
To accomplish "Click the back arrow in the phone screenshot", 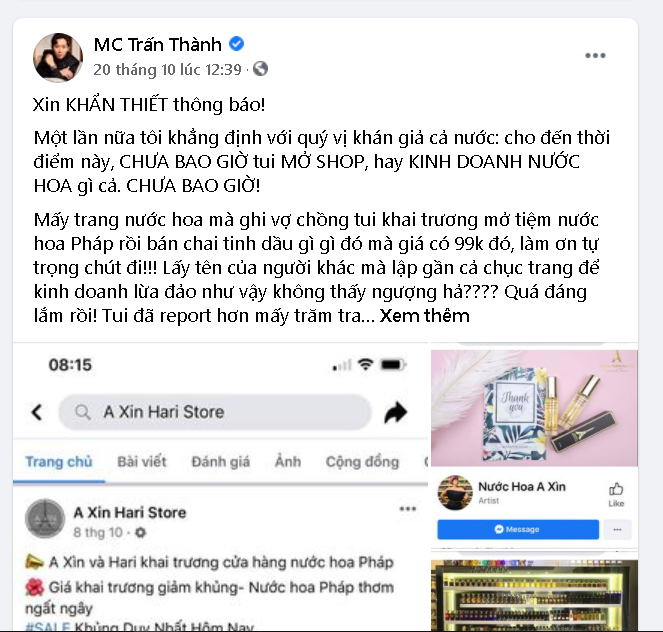I will coord(37,412).
